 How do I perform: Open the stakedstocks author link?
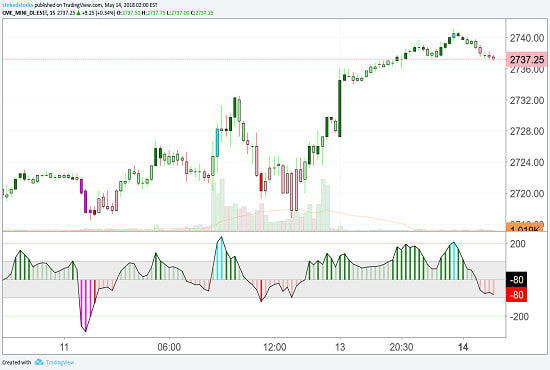[18, 5]
